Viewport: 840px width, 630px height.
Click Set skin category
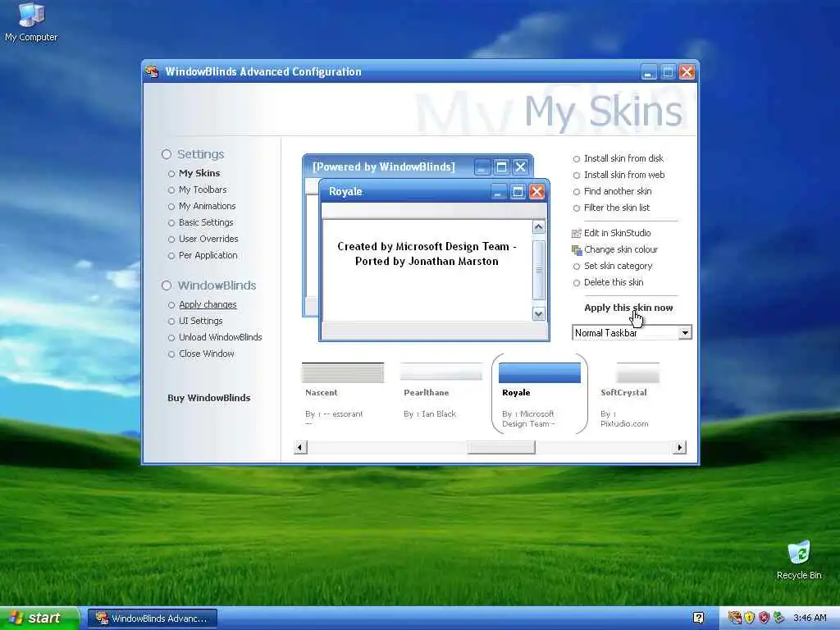tap(619, 267)
